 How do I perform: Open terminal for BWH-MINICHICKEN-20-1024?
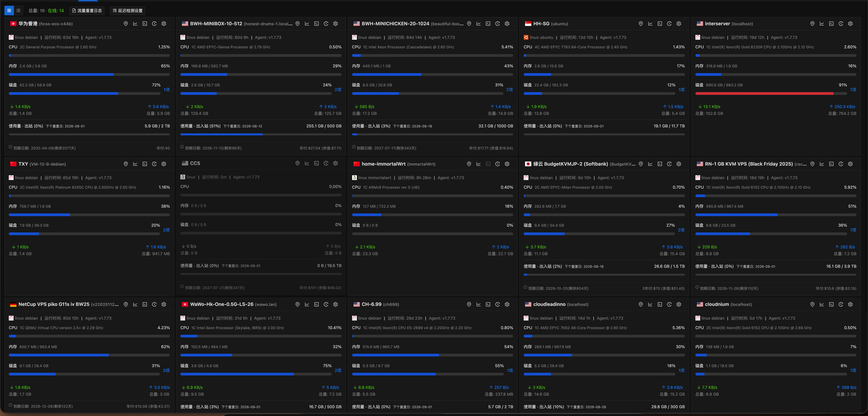tap(488, 24)
